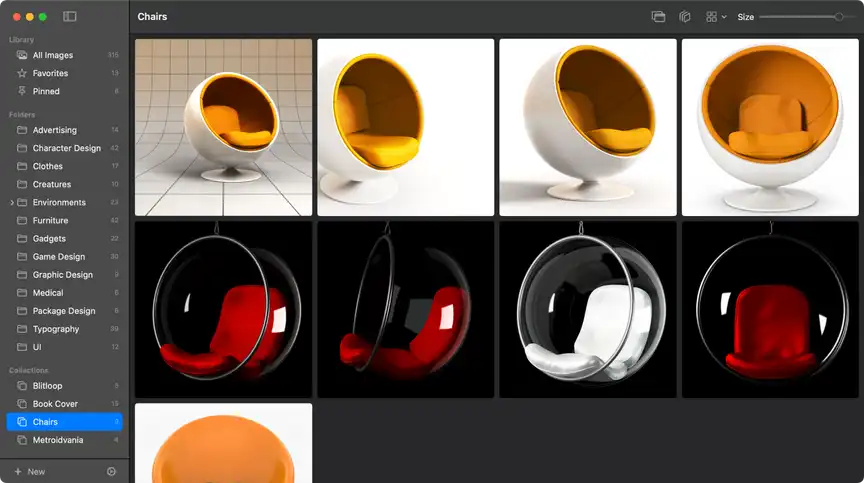Select the angled ball chair with floor shadow
Image resolution: width=864 pixels, height=483 pixels.
point(588,127)
